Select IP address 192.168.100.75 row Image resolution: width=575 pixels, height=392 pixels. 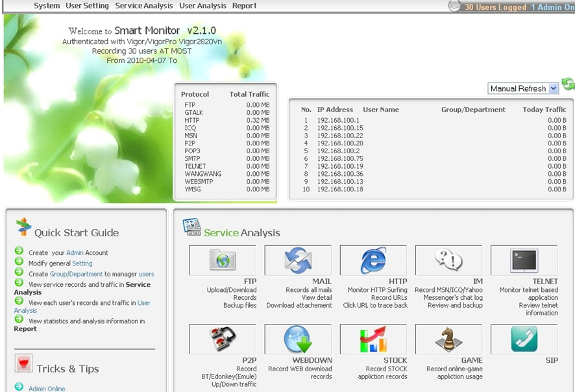click(434, 158)
